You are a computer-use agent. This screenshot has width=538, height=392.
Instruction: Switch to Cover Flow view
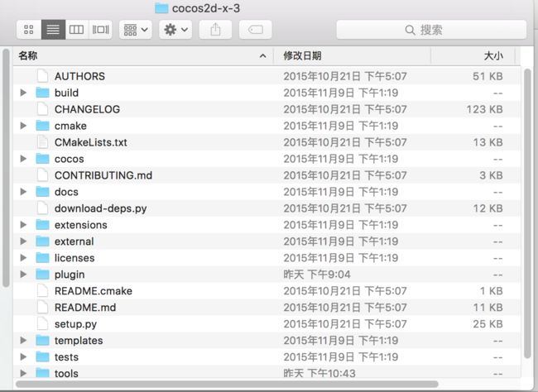point(100,30)
